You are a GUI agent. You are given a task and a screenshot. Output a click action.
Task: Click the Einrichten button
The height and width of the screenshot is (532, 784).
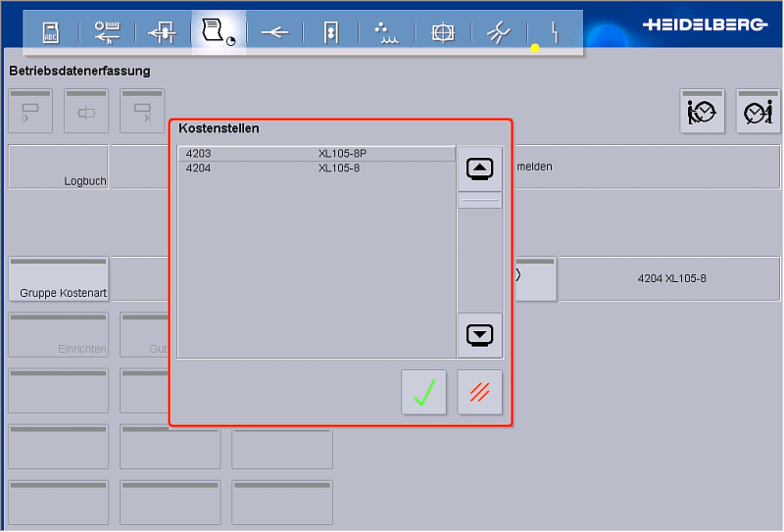coord(59,335)
